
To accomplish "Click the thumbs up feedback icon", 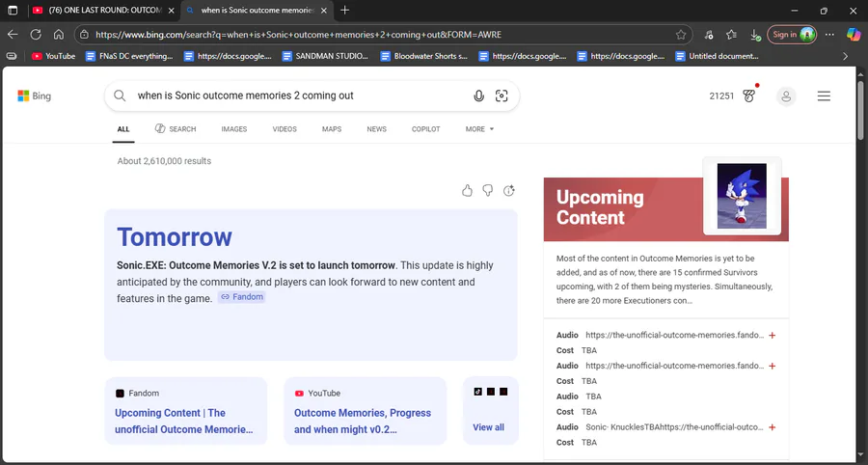I will [468, 191].
